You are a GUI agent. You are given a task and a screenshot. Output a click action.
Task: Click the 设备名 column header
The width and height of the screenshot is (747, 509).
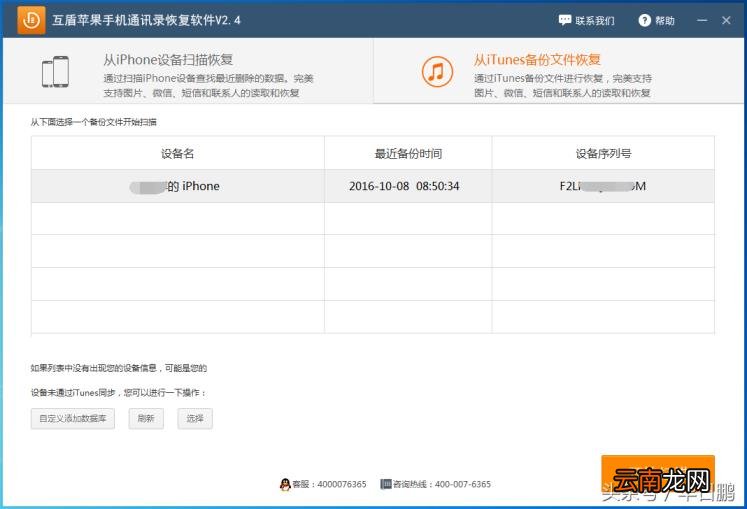[178, 153]
